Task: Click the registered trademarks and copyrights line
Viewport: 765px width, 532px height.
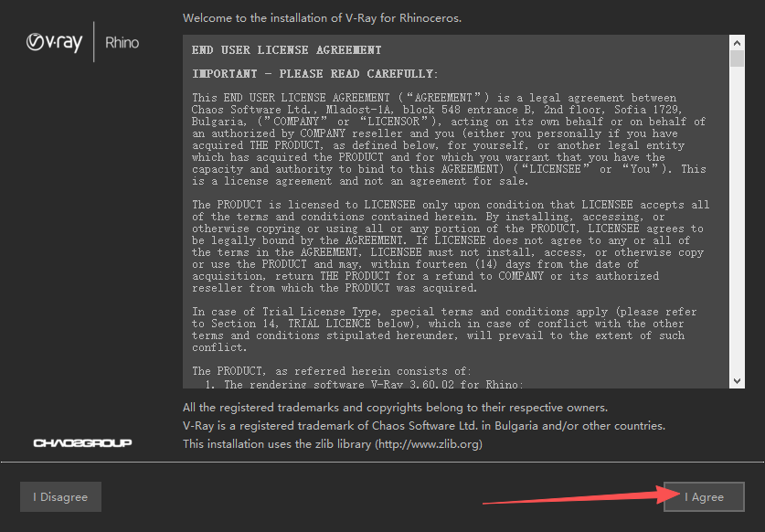Action: pyautogui.click(x=395, y=408)
